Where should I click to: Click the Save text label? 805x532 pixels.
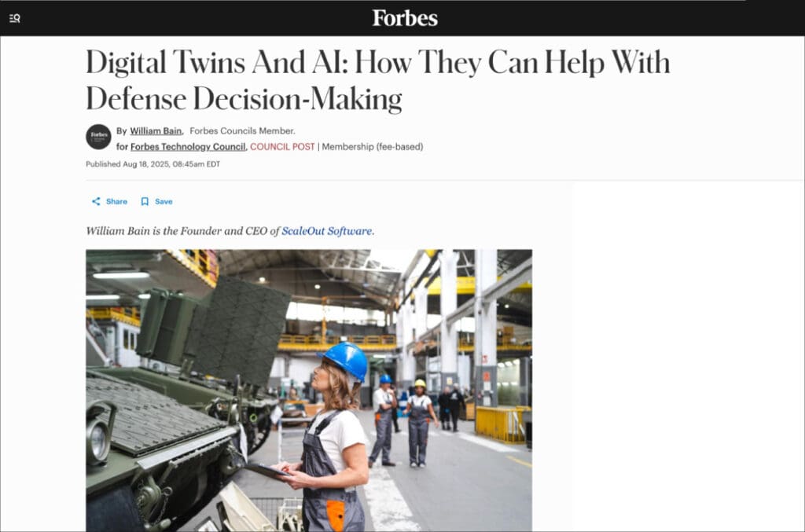(x=164, y=202)
